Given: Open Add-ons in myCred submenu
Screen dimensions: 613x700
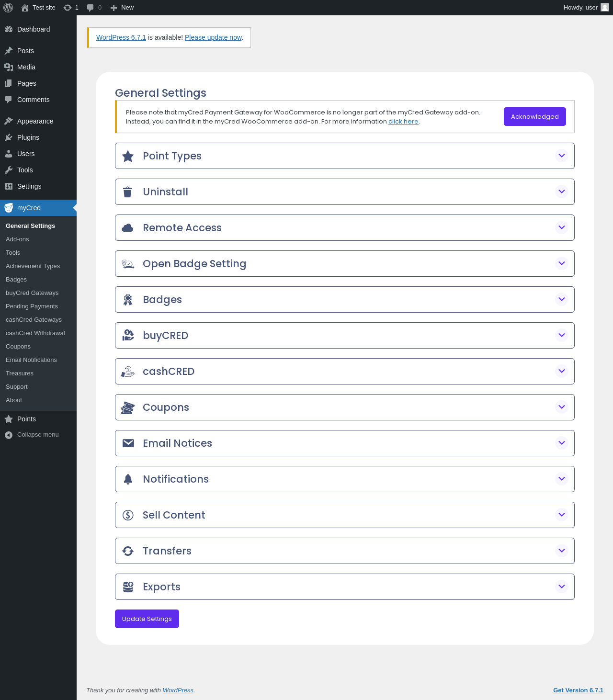Looking at the screenshot, I should tap(17, 239).
